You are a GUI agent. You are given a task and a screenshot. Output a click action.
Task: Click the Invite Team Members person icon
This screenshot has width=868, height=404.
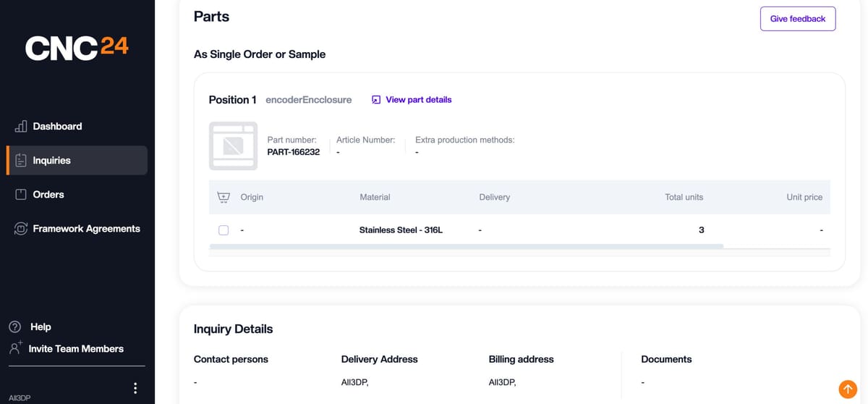(x=15, y=348)
